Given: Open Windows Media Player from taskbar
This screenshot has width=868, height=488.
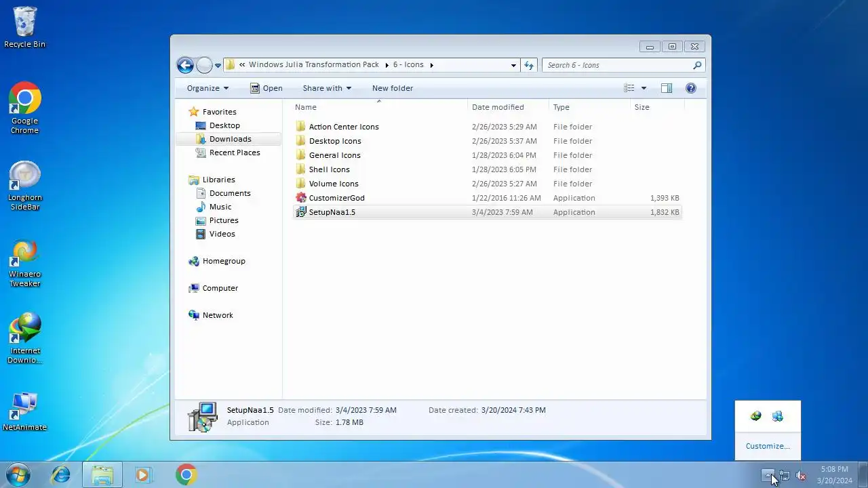Looking at the screenshot, I should (143, 475).
